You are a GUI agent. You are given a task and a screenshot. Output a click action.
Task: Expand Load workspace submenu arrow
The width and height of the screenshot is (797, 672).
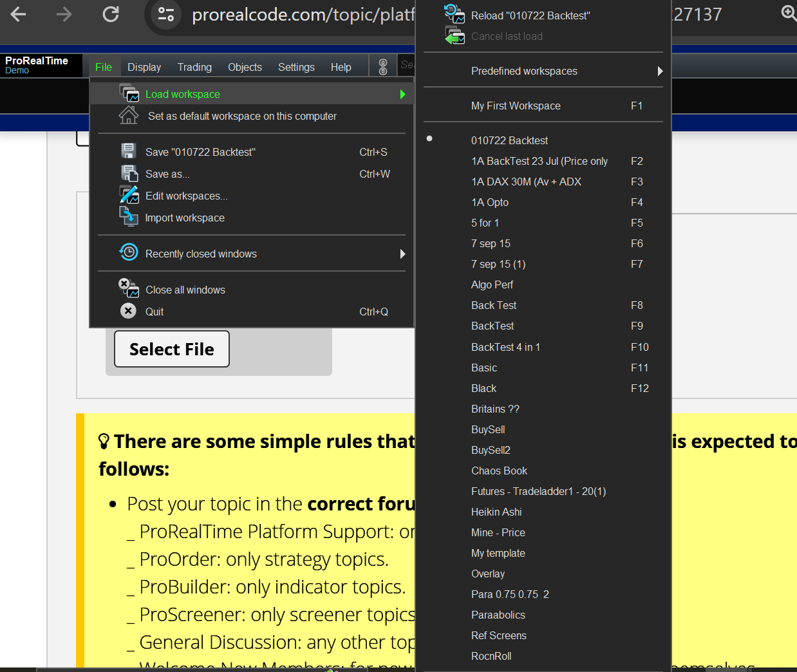402,94
